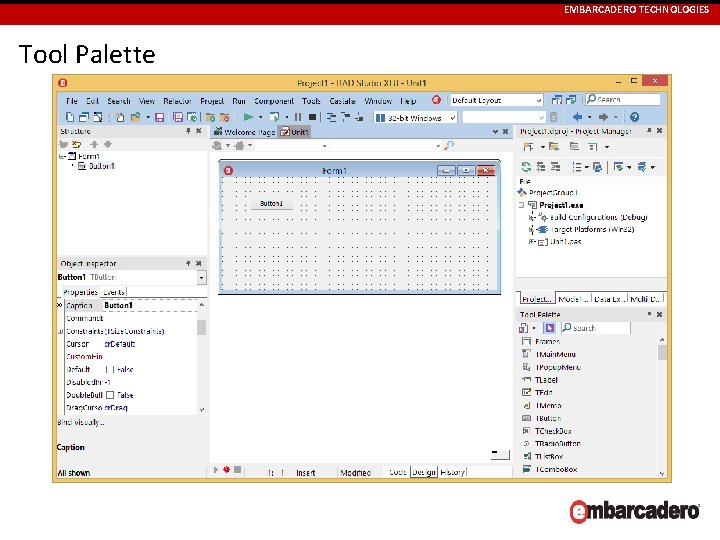Click the Save icon in toolbar
The height and width of the screenshot is (540, 720).
coord(159,118)
